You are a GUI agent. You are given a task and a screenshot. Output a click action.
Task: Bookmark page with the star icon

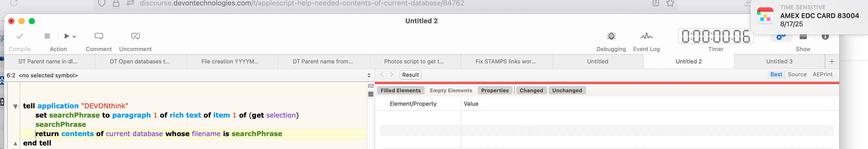(x=670, y=3)
